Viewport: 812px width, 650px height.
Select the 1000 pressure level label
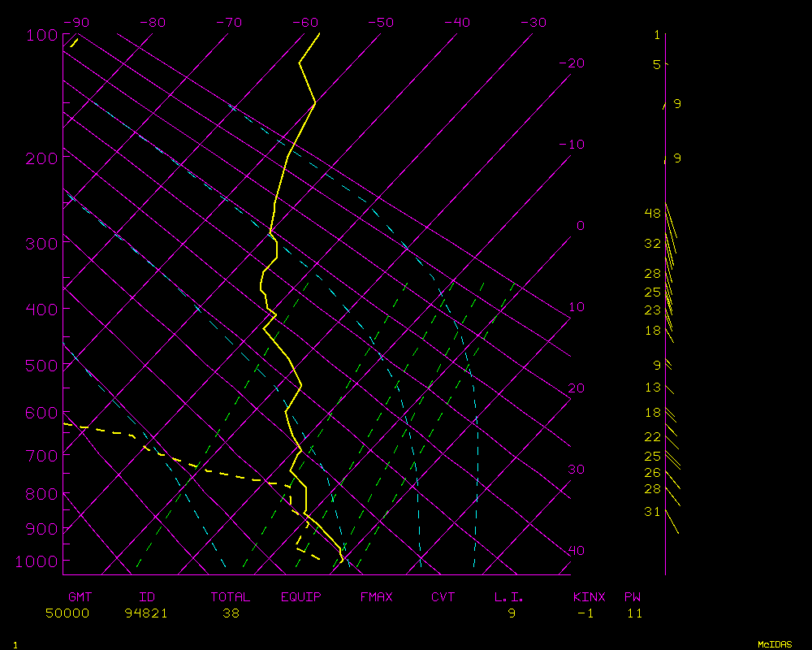(x=37, y=561)
